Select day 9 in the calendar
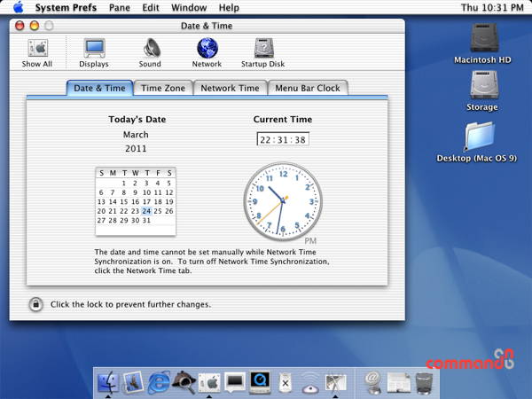 [x=135, y=192]
